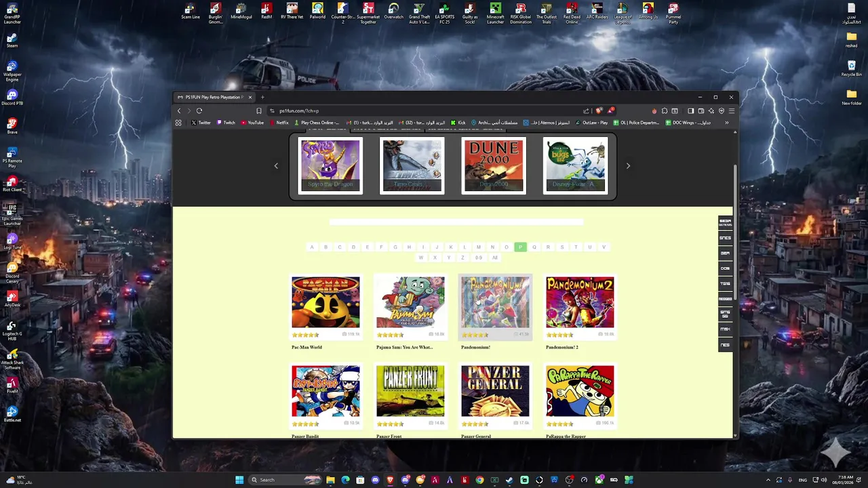Image resolution: width=868 pixels, height=488 pixels.
Task: Open File Explorer from the taskbar
Action: click(330, 480)
